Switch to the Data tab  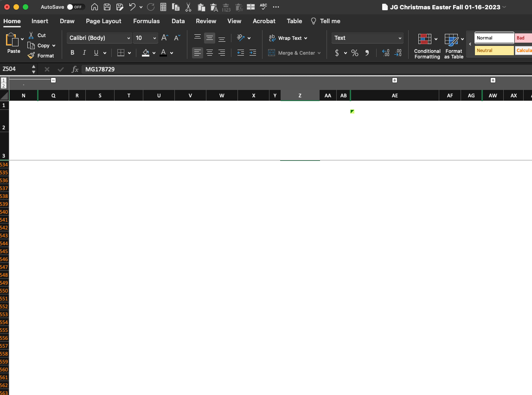(x=178, y=21)
